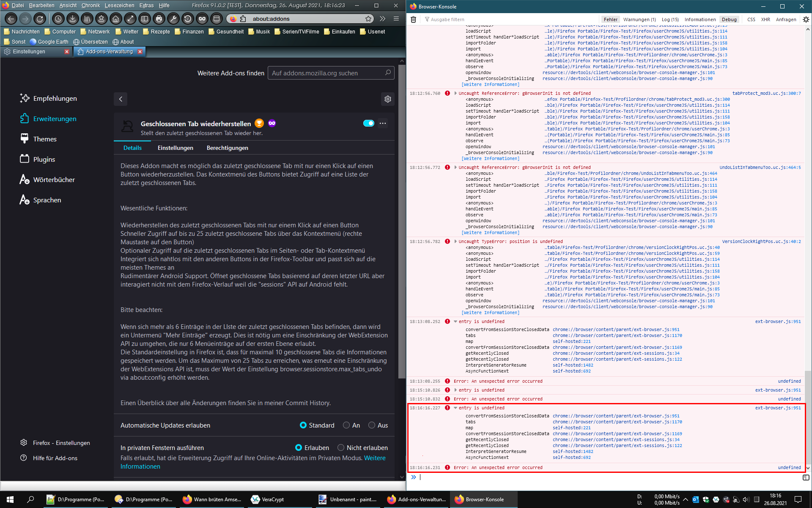This screenshot has height=508, width=812.
Task: Open the Lesezeichen menu
Action: coord(119,6)
